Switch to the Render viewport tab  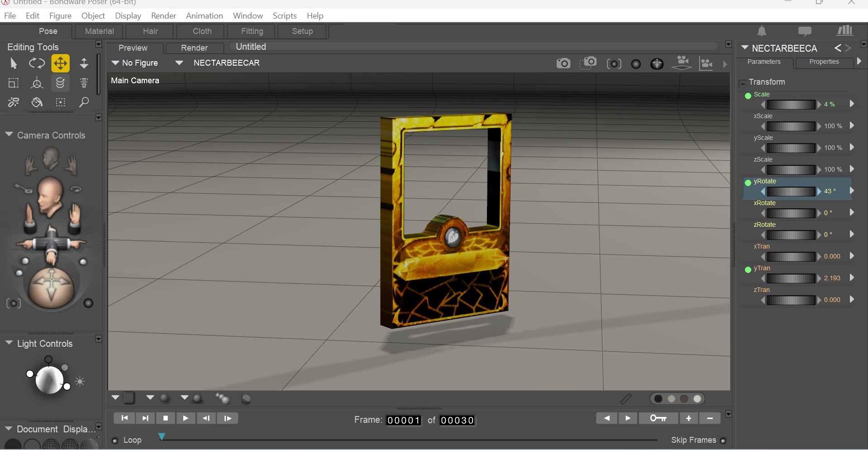click(194, 48)
